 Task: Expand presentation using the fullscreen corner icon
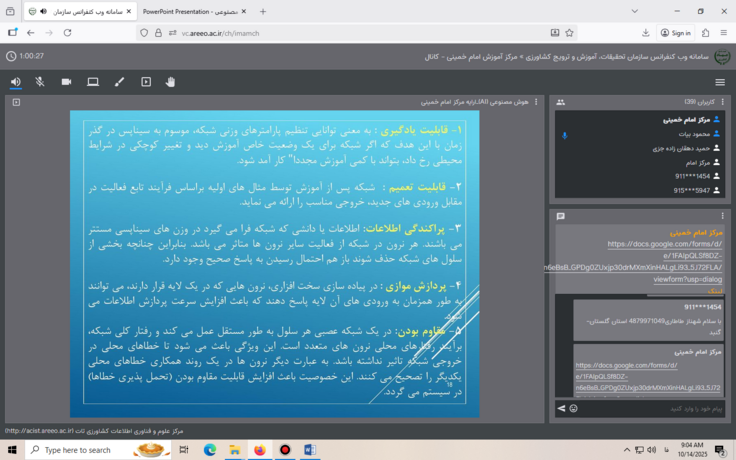(x=16, y=102)
